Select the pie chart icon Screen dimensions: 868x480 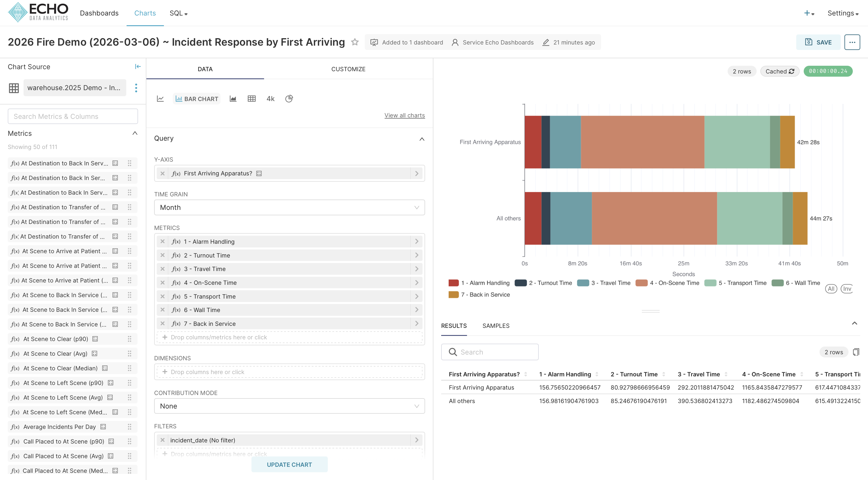click(x=289, y=99)
